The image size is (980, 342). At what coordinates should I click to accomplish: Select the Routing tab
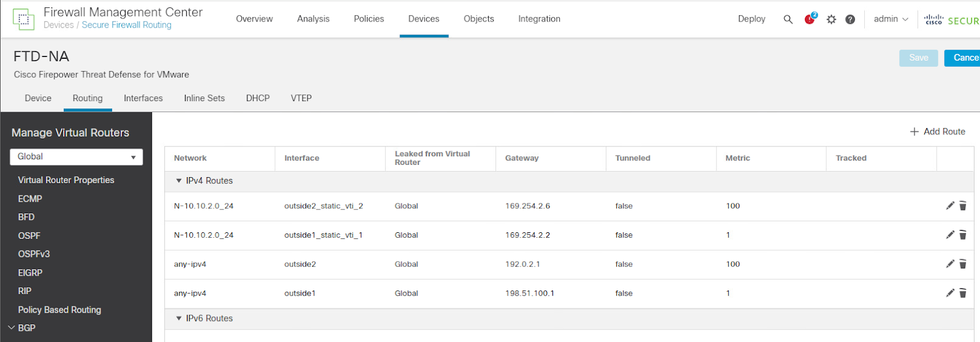(88, 98)
